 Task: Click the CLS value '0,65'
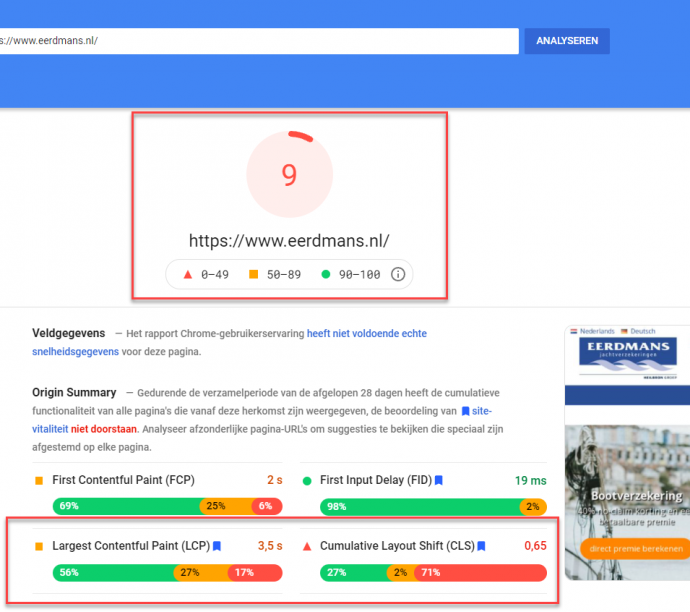535,546
